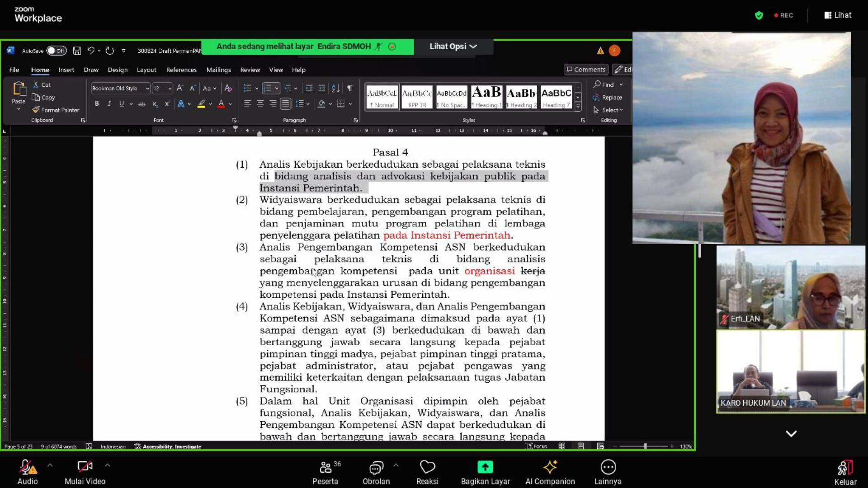This screenshot has height=488, width=868.
Task: Activate the Format Painter tool
Action: coord(56,110)
